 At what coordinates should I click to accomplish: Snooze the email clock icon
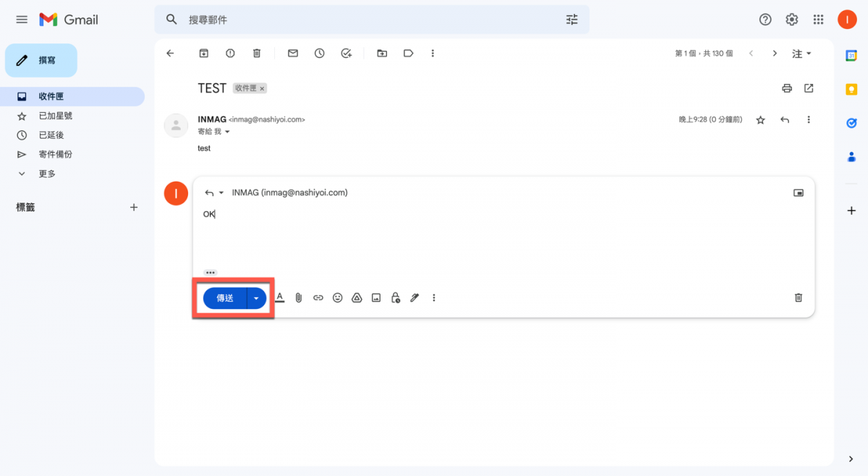point(319,54)
